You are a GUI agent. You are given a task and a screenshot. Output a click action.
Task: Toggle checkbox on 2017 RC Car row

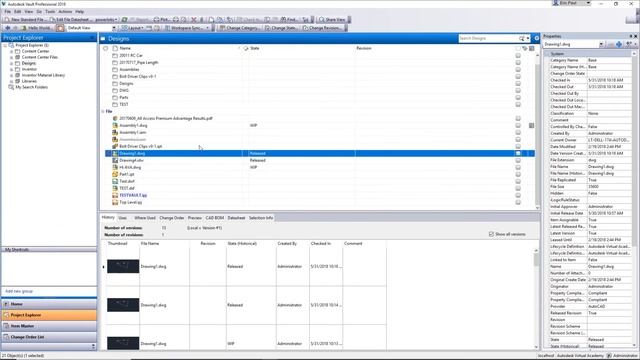518,56
